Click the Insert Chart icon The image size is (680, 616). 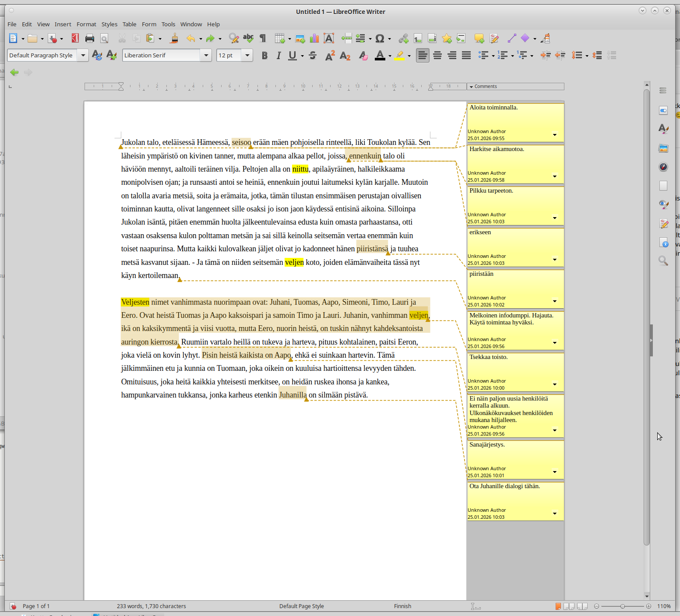[314, 39]
